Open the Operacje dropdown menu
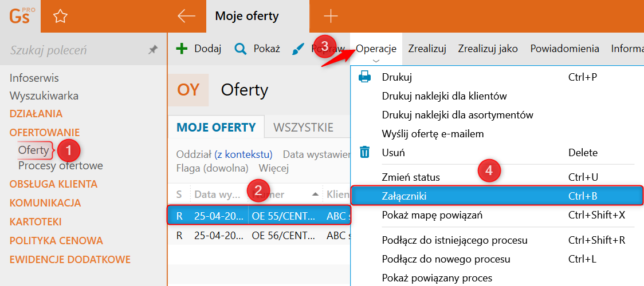 [x=376, y=49]
